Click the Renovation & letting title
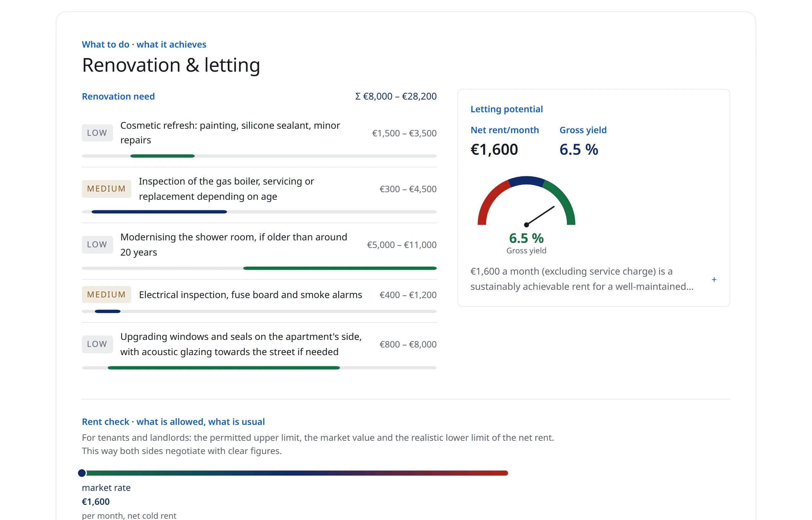Image resolution: width=812 pixels, height=520 pixels. pos(171,65)
